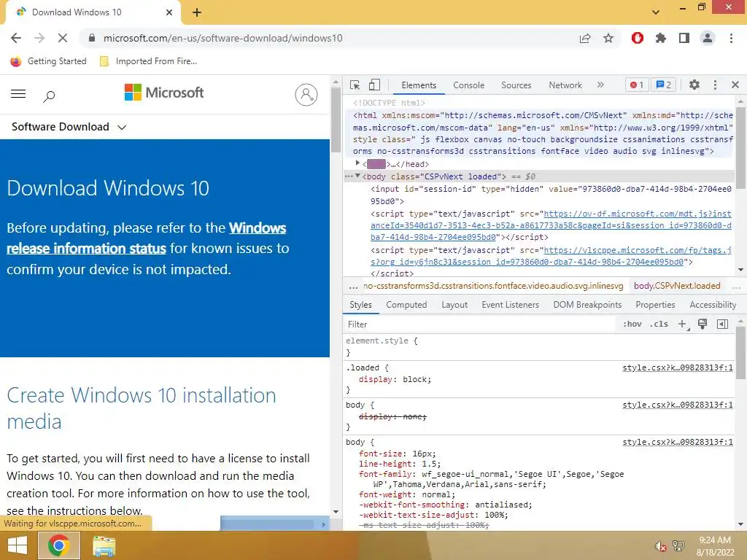Switch to the Sources tab
The width and height of the screenshot is (747, 560).
(x=516, y=85)
